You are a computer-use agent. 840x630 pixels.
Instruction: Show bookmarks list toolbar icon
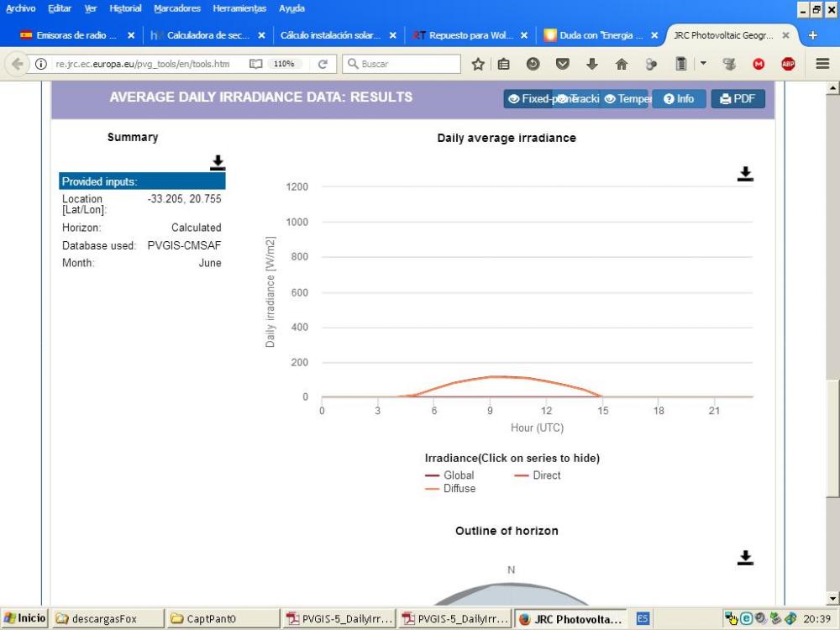(503, 65)
